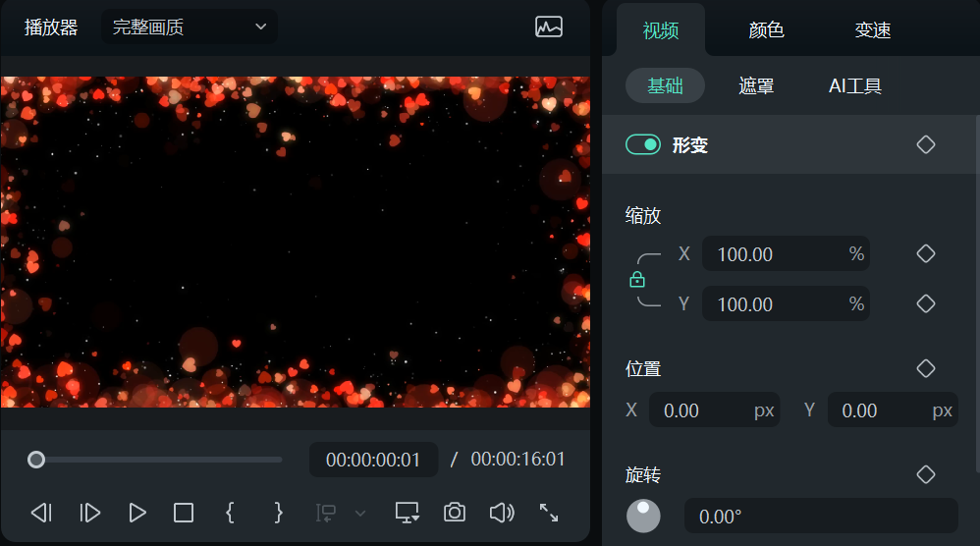
Task: Open the preview display monitor options
Action: (407, 513)
